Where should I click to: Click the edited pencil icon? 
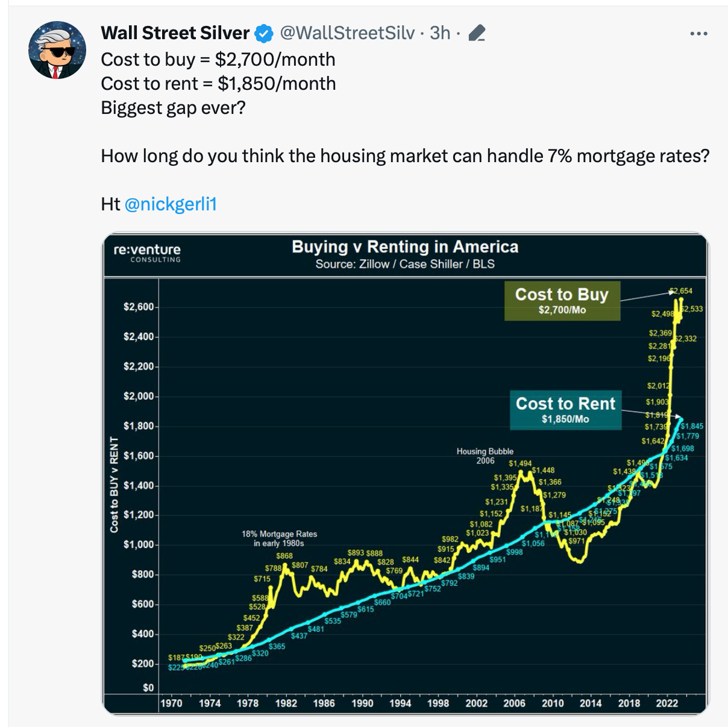(x=477, y=33)
